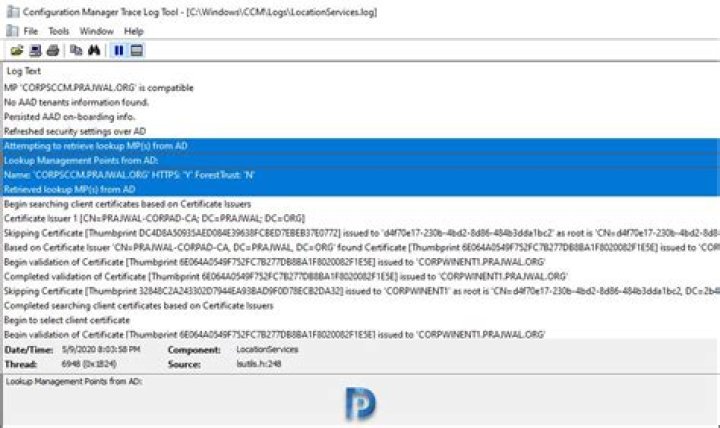This screenshot has height=428, width=720.
Task: Select row "Refreshed security settings over AD"
Action: click(360, 131)
